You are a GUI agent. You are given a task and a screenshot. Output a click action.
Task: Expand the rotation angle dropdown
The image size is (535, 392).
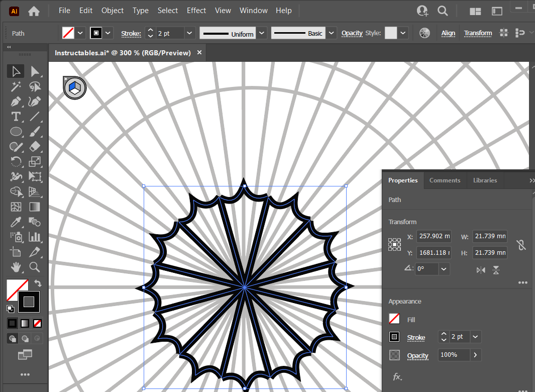444,269
